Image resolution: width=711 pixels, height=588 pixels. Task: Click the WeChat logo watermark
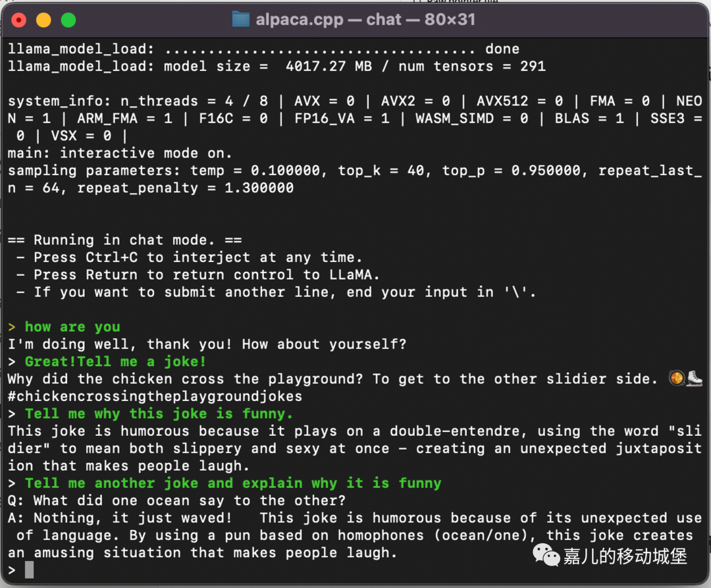546,555
